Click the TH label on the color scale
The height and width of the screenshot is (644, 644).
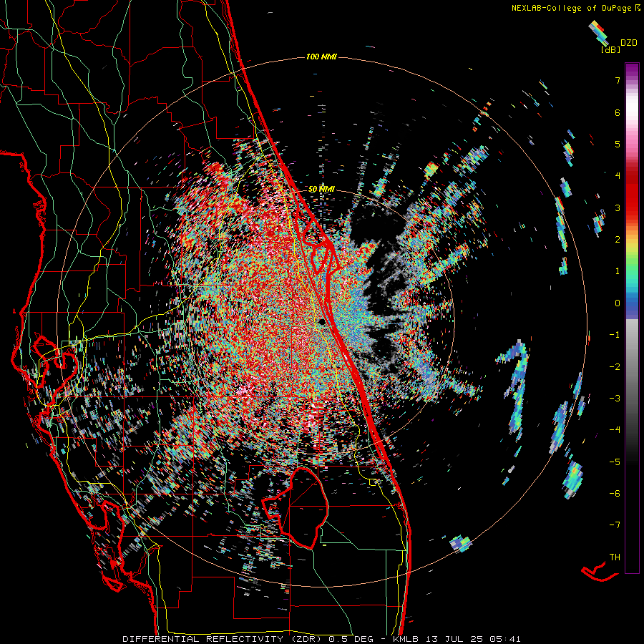coord(615,557)
